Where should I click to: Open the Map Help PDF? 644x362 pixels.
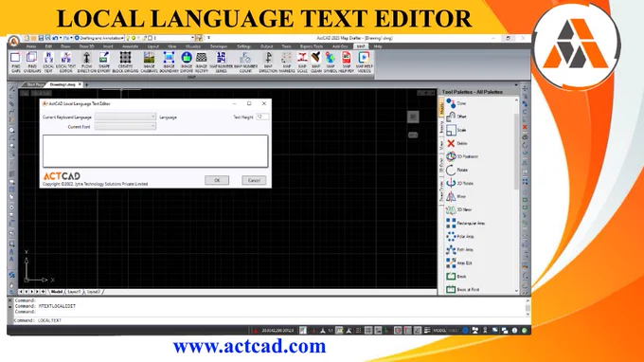tap(347, 63)
